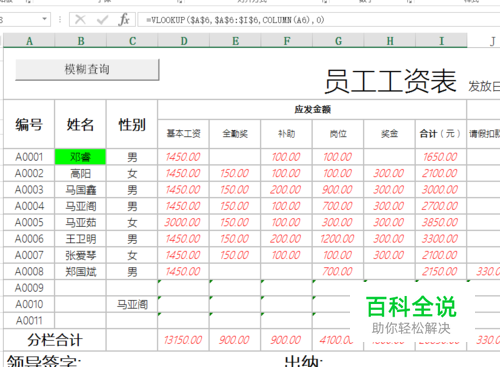Viewport: 500px width, 367px height.
Task: Select the 3000.00 basic salary of A0005
Action: tap(184, 222)
